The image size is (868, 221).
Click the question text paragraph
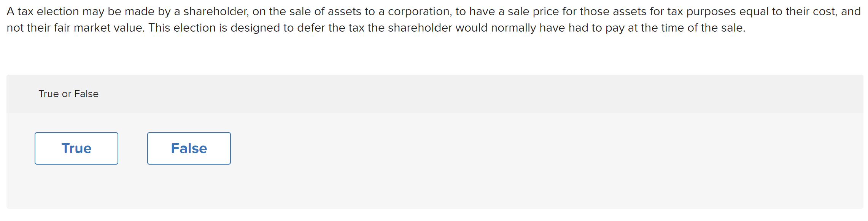tap(434, 19)
